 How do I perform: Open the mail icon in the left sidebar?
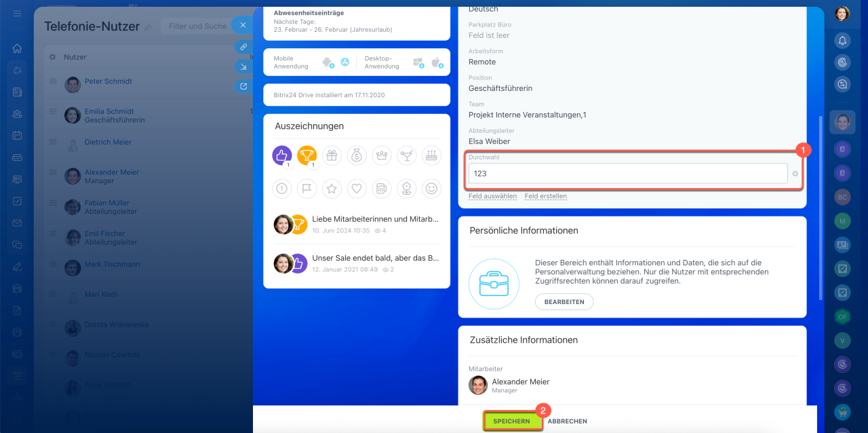coord(17,223)
